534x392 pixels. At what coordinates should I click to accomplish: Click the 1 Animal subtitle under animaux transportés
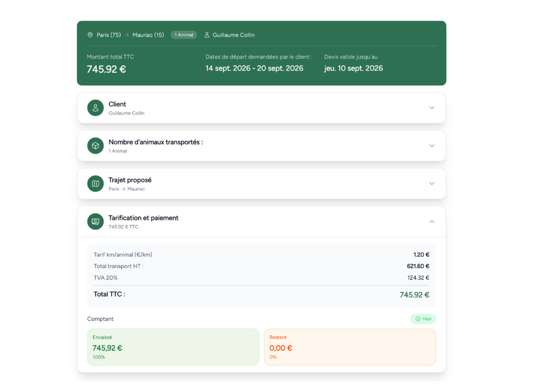(118, 151)
